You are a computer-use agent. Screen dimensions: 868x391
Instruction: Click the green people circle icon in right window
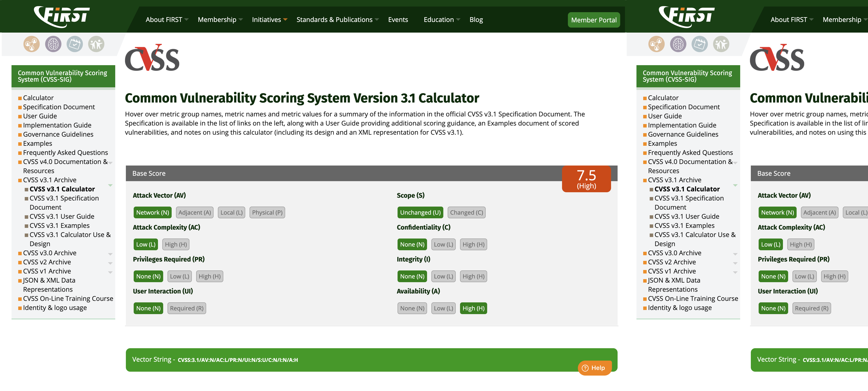point(721,44)
